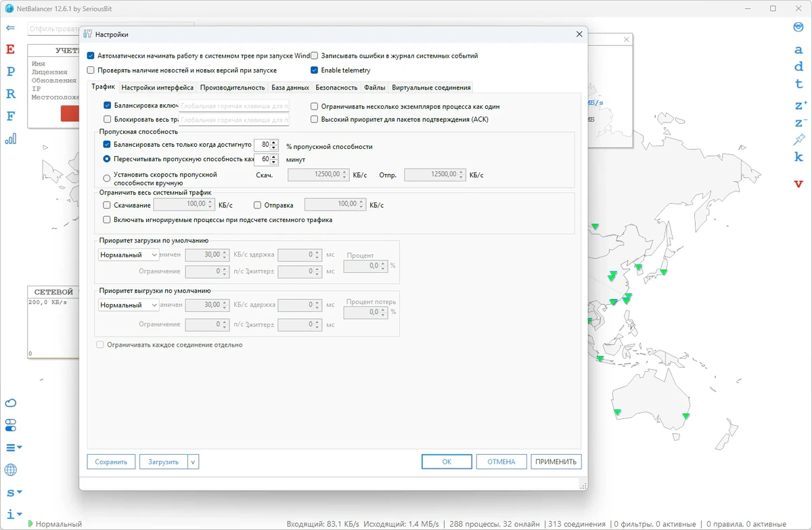Switch to the 'Файлы' tab

(375, 87)
